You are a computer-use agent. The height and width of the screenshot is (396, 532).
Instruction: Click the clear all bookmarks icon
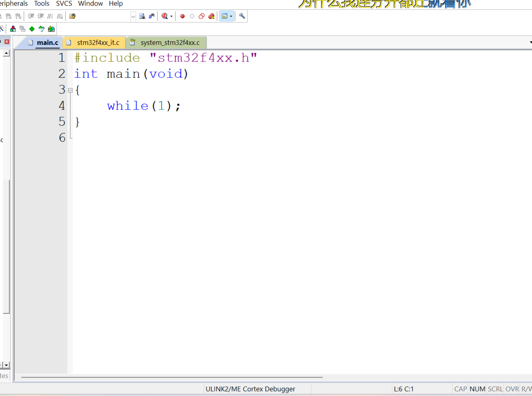pyautogui.click(x=18, y=16)
